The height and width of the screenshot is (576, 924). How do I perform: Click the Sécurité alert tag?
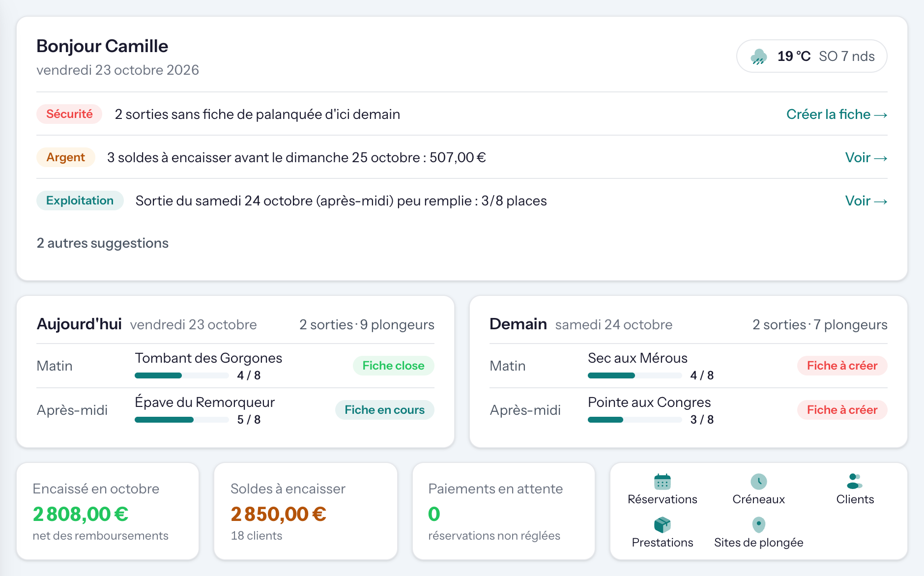(x=69, y=114)
